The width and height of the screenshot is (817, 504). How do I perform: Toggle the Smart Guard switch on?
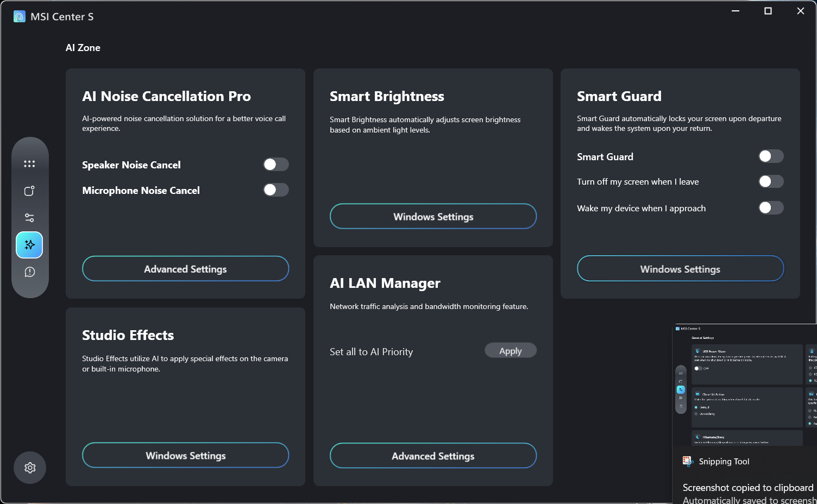pyautogui.click(x=771, y=156)
